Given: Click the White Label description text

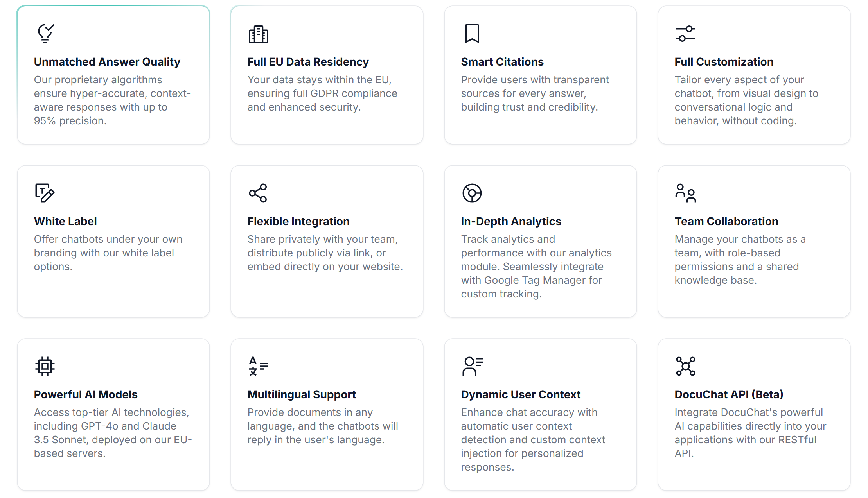Looking at the screenshot, I should pos(108,253).
